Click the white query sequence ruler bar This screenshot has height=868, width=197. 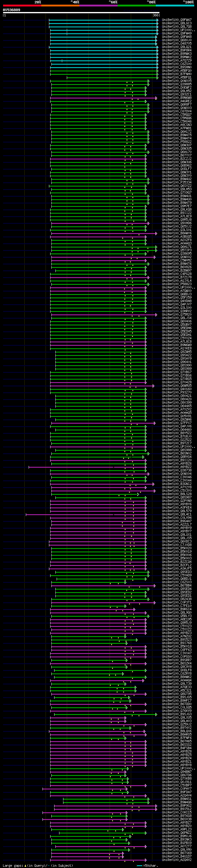[81, 13]
